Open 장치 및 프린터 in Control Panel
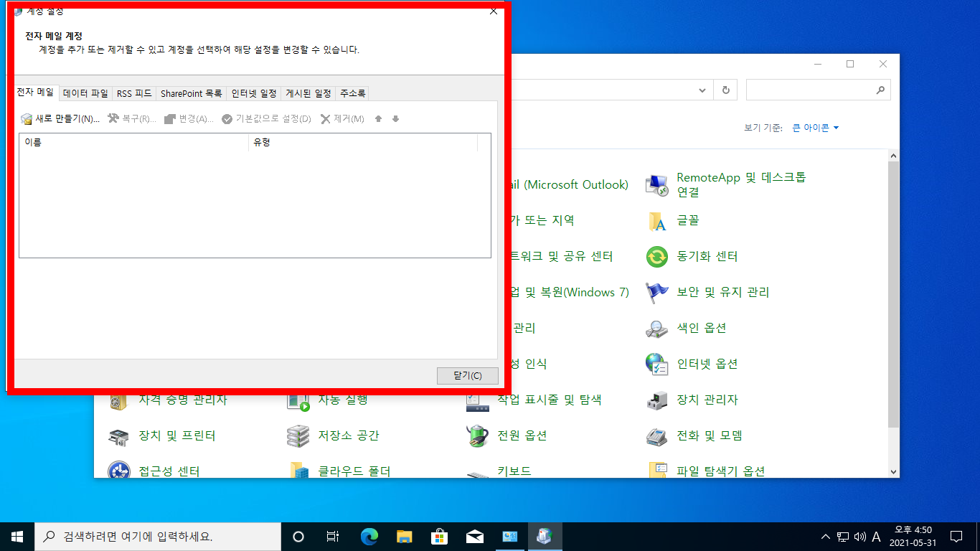The image size is (980, 551). pyautogui.click(x=161, y=436)
